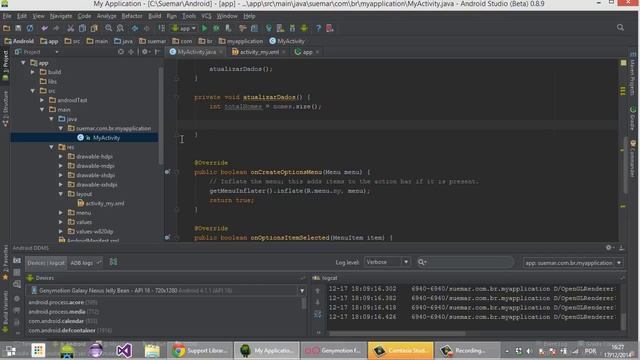640x360 pixels.
Task: Click the navigate Back arrow icon
Action: pos(135,28)
